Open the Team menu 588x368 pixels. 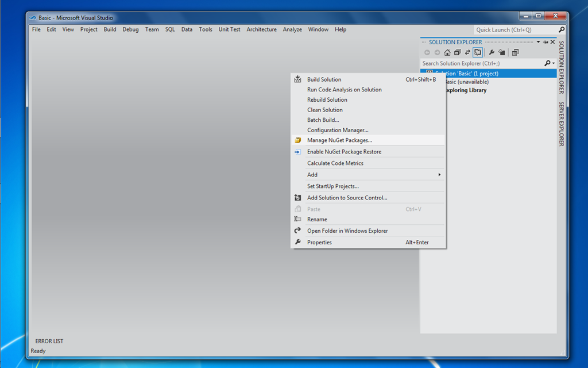pos(152,29)
